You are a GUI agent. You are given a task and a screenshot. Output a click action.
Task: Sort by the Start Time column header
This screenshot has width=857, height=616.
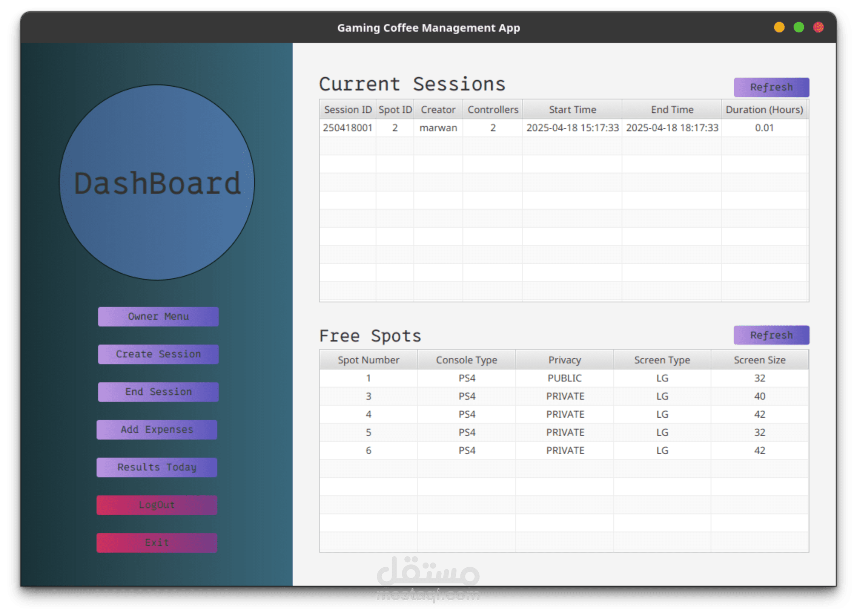[x=573, y=110]
